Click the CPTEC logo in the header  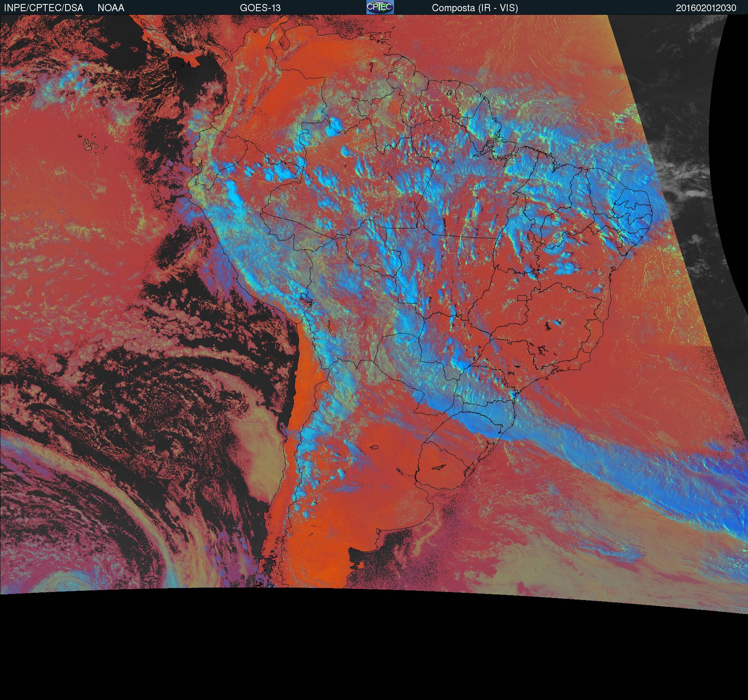[380, 8]
